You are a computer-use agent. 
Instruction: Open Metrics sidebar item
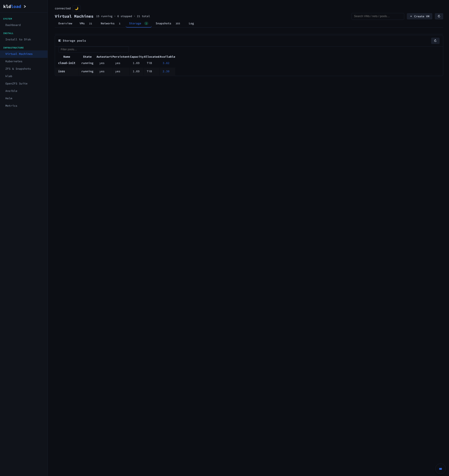(x=24, y=106)
